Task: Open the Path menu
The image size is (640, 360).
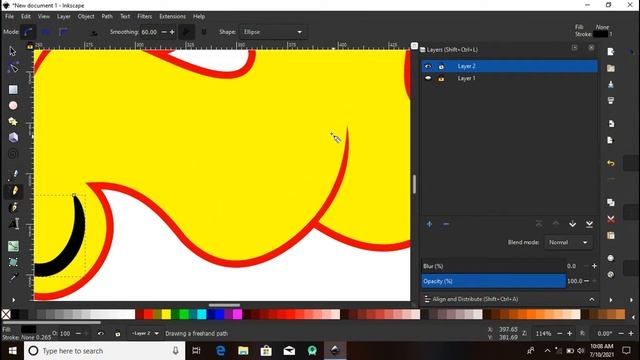Action: [x=107, y=16]
